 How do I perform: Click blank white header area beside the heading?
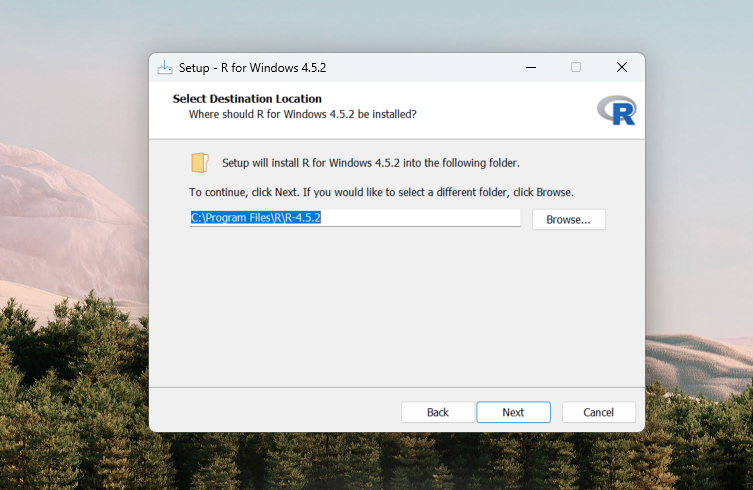coord(500,107)
